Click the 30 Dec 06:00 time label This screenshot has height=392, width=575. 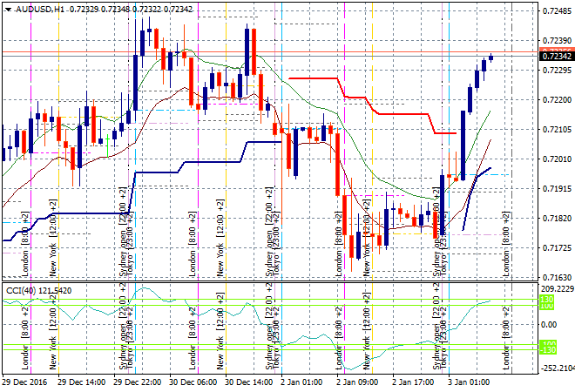[193, 382]
